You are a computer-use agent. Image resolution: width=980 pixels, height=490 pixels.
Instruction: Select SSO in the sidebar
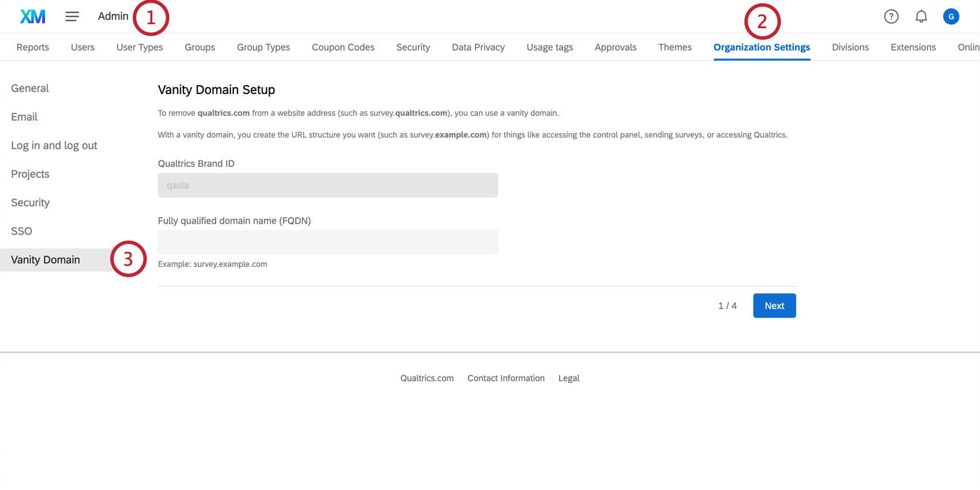pyautogui.click(x=22, y=231)
